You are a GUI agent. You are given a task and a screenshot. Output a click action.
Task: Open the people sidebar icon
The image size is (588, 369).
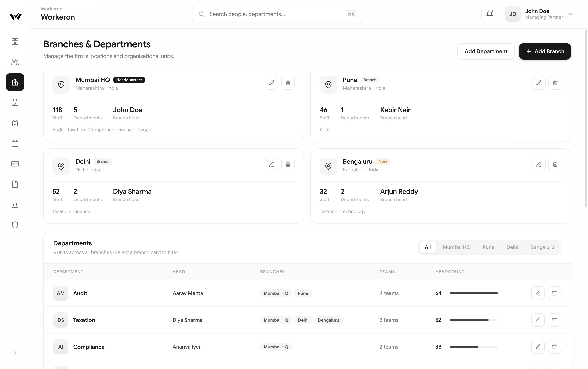[x=15, y=62]
